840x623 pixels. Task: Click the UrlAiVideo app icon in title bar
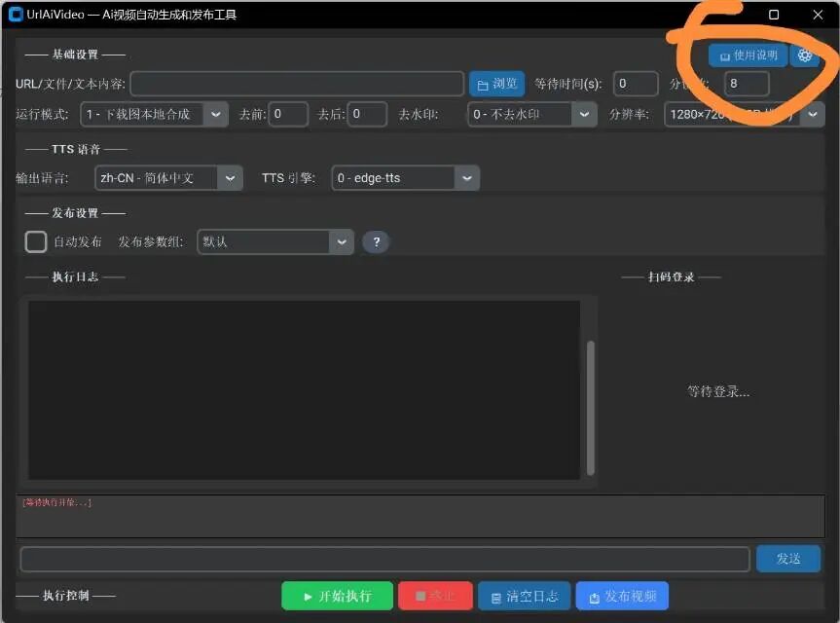(17, 15)
